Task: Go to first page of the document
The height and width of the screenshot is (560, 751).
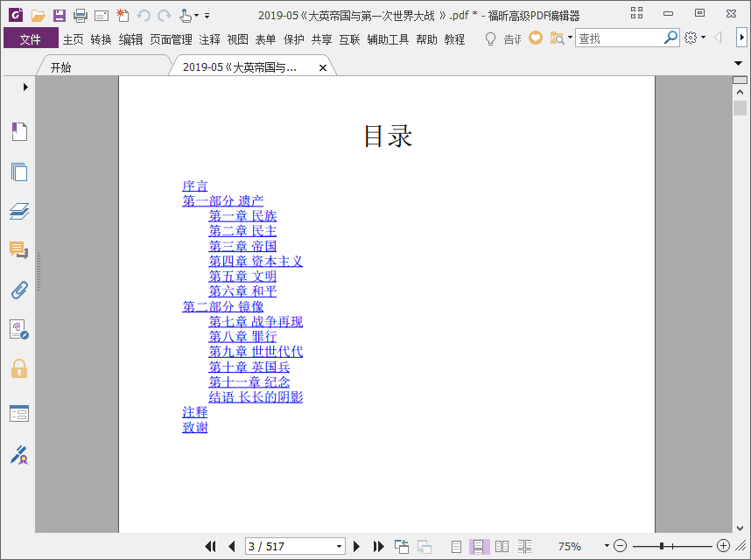Action: click(210, 546)
